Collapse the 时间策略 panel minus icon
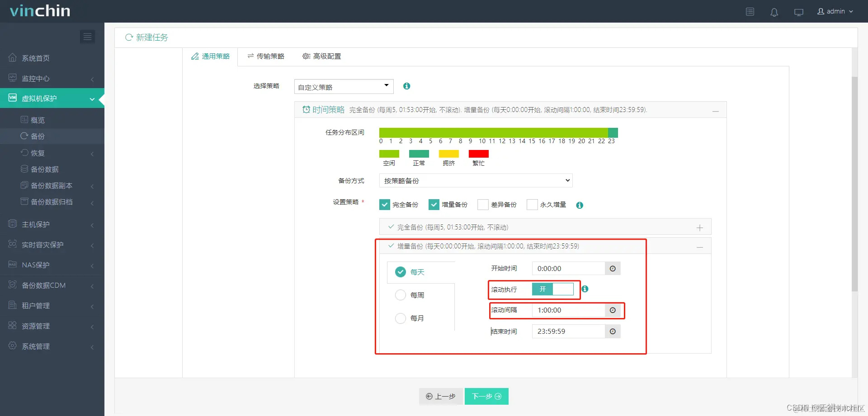The image size is (868, 416). (x=716, y=111)
